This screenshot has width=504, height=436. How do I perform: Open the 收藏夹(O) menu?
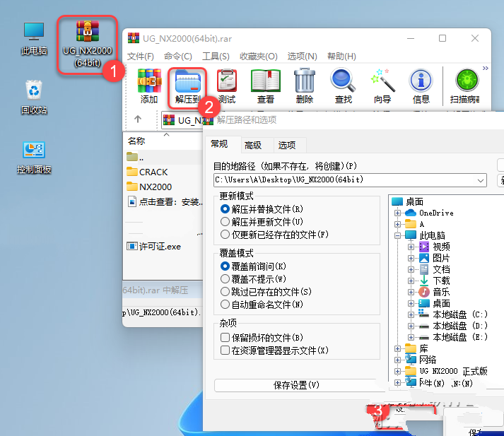click(x=259, y=57)
